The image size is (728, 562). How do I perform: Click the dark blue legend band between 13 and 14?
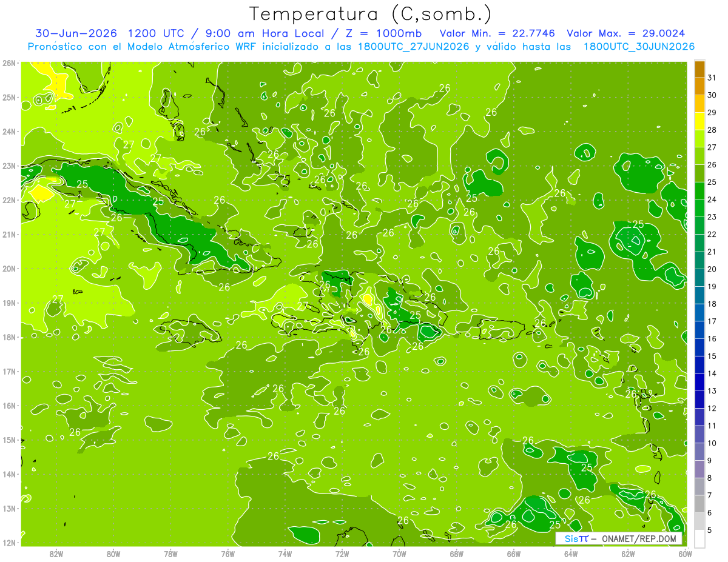699,382
